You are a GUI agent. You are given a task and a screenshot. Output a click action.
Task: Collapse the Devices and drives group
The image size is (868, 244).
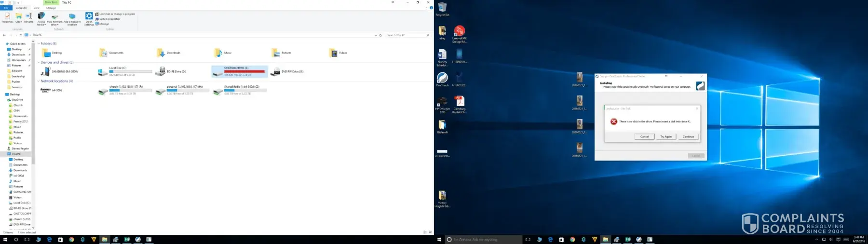(x=39, y=62)
